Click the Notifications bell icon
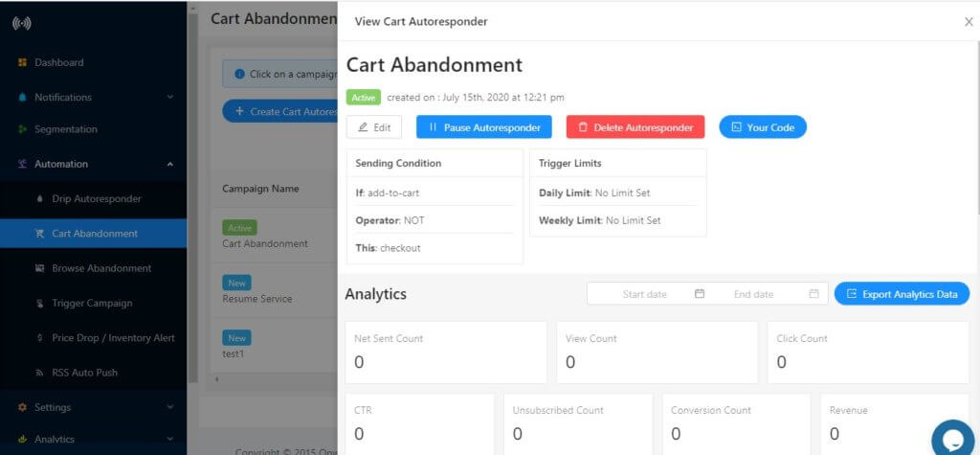Screen dimensions: 980x455 pos(22,98)
